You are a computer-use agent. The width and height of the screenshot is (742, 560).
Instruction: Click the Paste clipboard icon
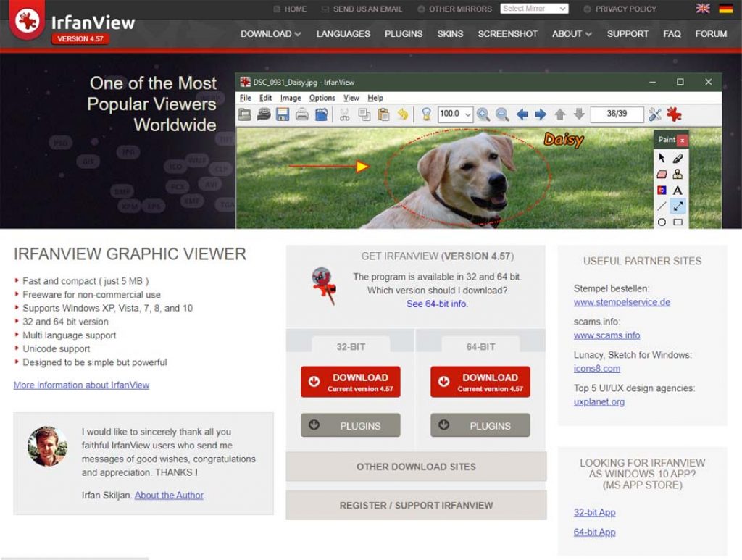click(x=383, y=114)
